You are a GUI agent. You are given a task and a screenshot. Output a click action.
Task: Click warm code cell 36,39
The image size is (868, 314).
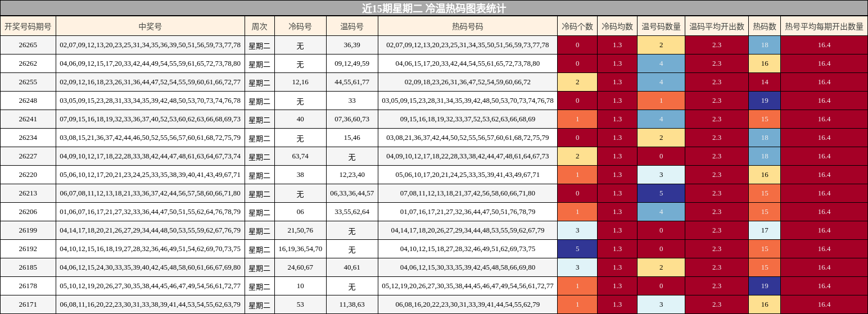(352, 45)
